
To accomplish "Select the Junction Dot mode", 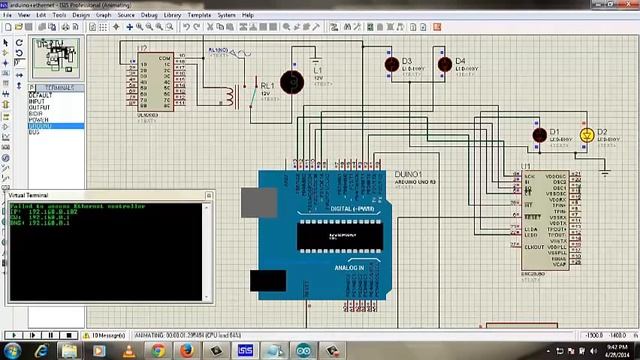I will [x=6, y=63].
